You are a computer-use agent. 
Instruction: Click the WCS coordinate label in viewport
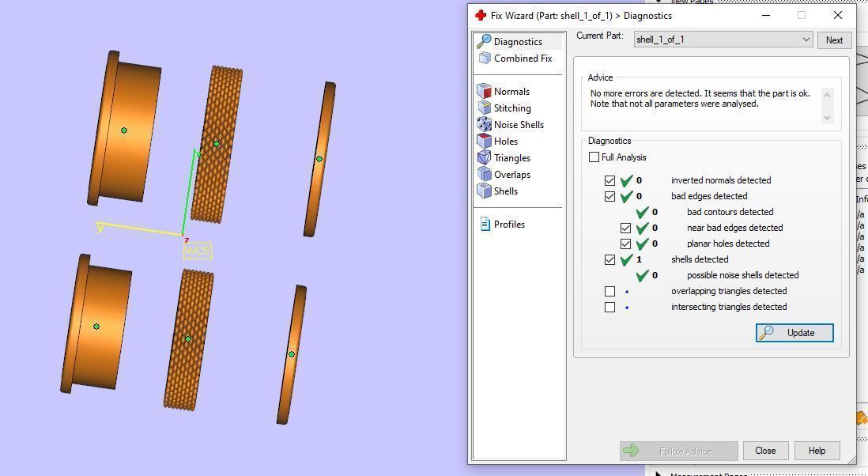point(197,251)
